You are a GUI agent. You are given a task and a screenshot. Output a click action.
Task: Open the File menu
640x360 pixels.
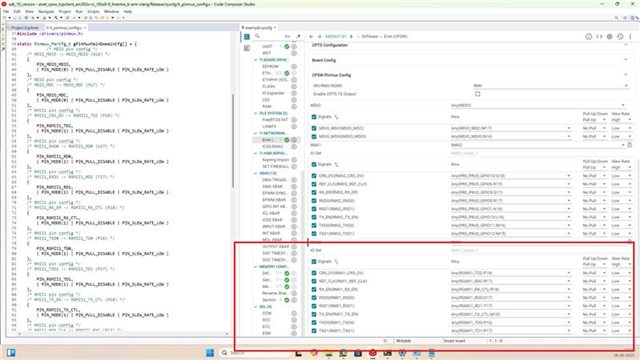[x=6, y=11]
